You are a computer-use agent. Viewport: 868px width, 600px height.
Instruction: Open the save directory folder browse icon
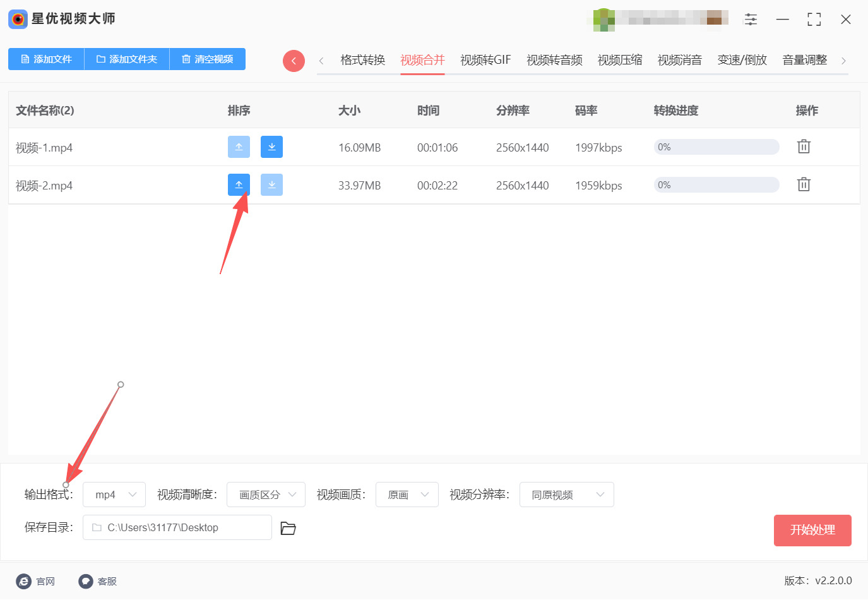pos(288,528)
